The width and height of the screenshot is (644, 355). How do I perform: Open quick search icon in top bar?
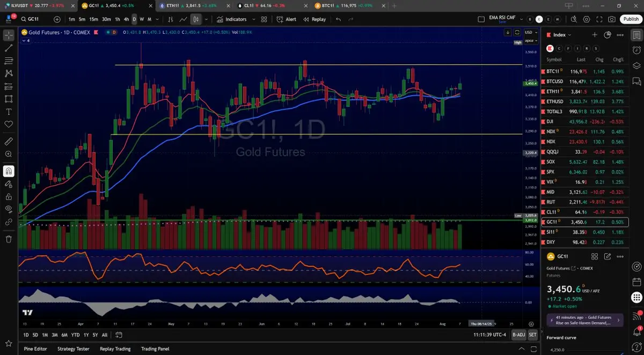574,19
